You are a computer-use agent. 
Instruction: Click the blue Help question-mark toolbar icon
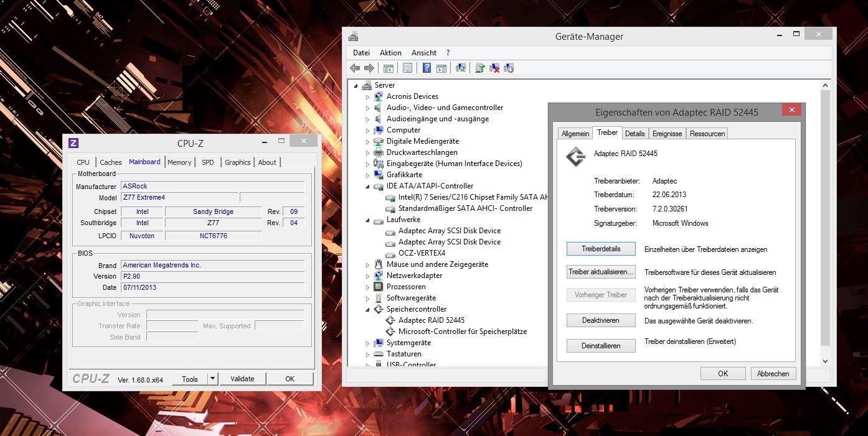[x=427, y=68]
